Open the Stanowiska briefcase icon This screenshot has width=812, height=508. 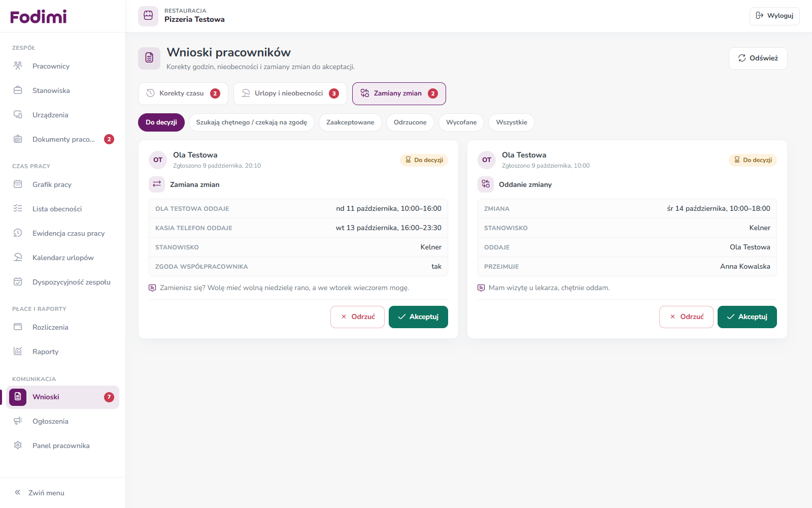click(x=18, y=90)
